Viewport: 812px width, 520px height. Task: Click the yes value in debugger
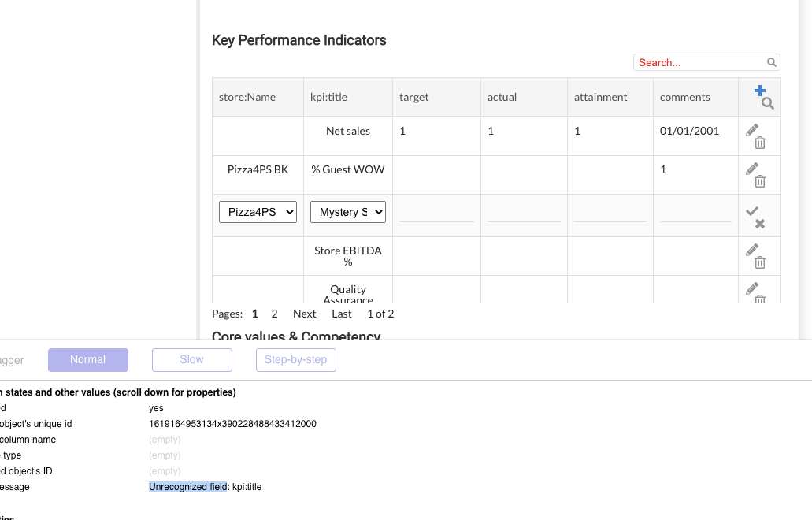click(156, 408)
